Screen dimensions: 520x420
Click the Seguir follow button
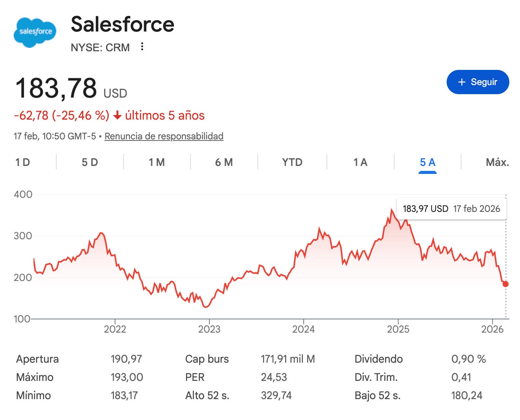tap(478, 82)
